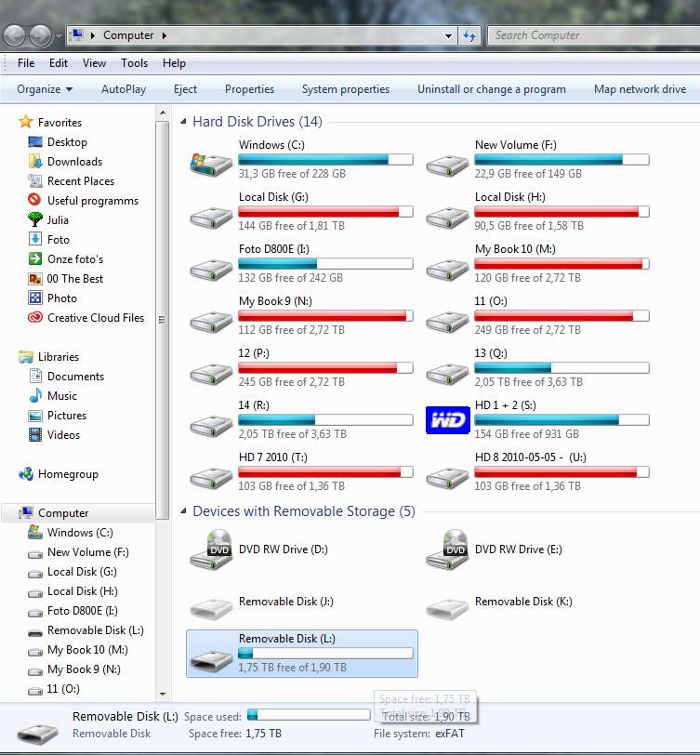The image size is (700, 755).
Task: Click Uninstall or change a program
Action: click(492, 89)
